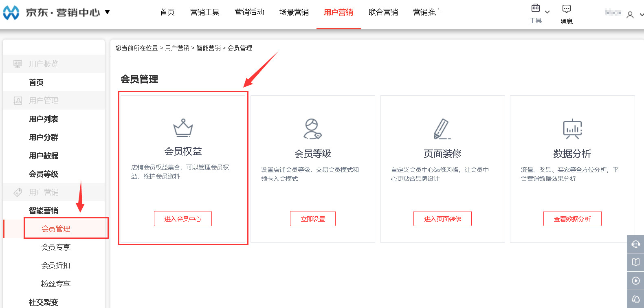The image size is (644, 308).
Task: Click the 会员等级 card title
Action: (x=313, y=154)
